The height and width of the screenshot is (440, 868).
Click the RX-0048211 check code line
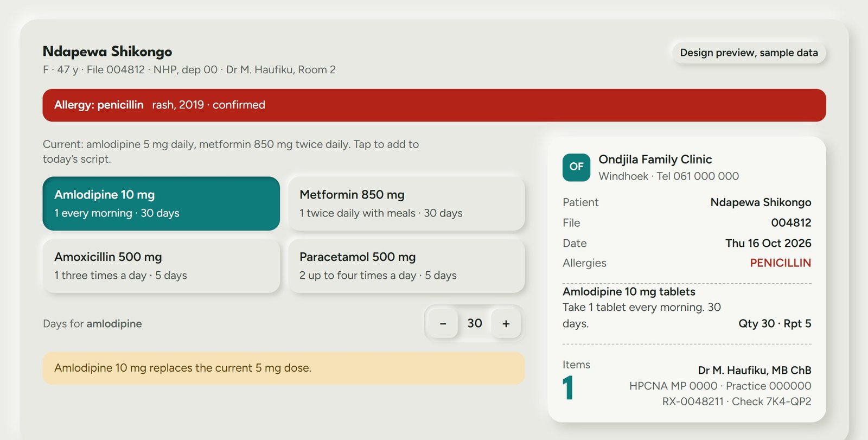737,402
